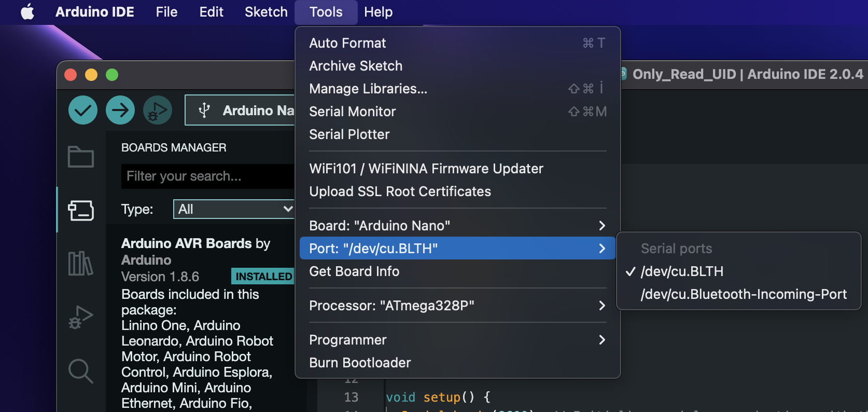The width and height of the screenshot is (868, 412).
Task: Select the checked /dev/cu.BLTH serial port
Action: click(682, 271)
